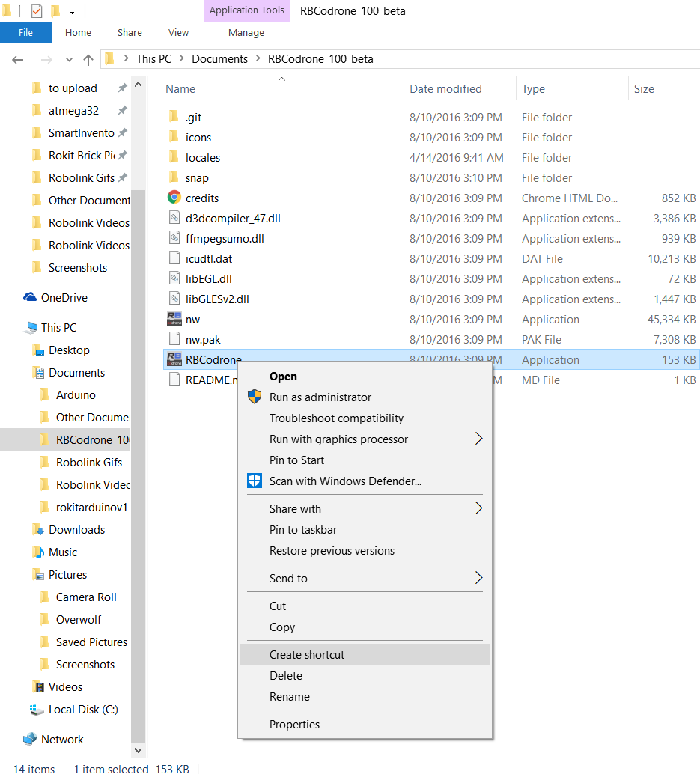Select Troubleshoot compatibility

tap(365, 418)
